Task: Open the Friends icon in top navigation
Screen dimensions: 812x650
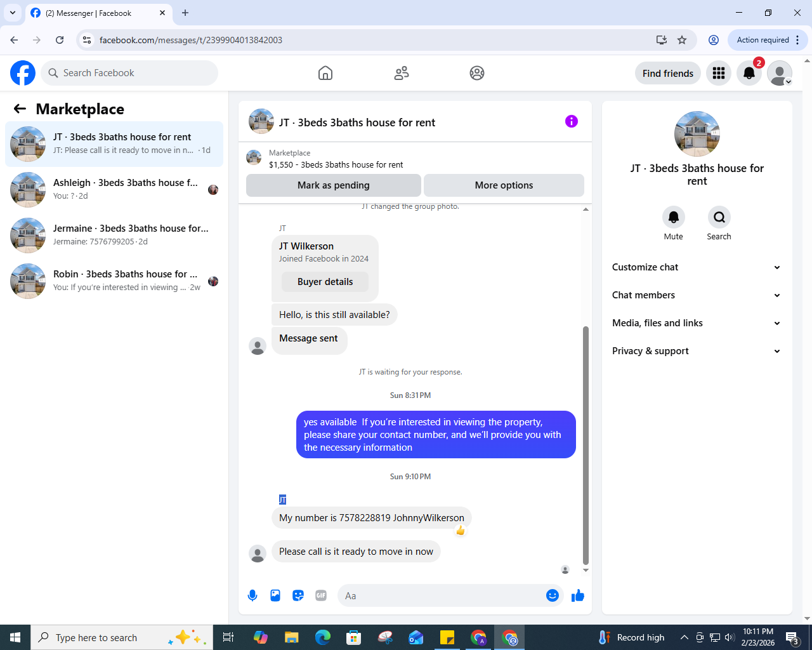Action: pyautogui.click(x=402, y=73)
